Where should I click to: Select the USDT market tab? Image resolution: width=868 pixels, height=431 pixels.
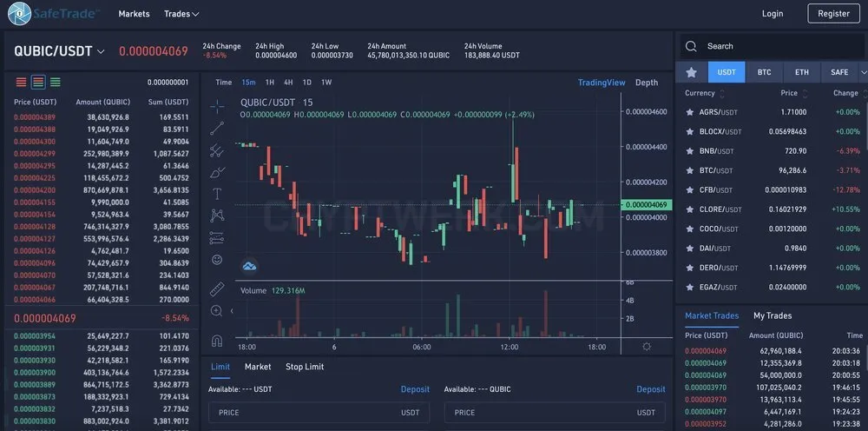coord(727,72)
